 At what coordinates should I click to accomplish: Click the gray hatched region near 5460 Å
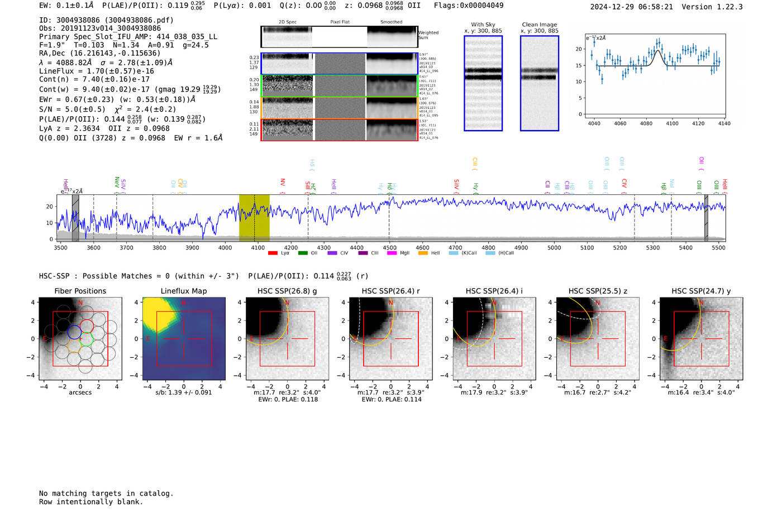coord(706,218)
